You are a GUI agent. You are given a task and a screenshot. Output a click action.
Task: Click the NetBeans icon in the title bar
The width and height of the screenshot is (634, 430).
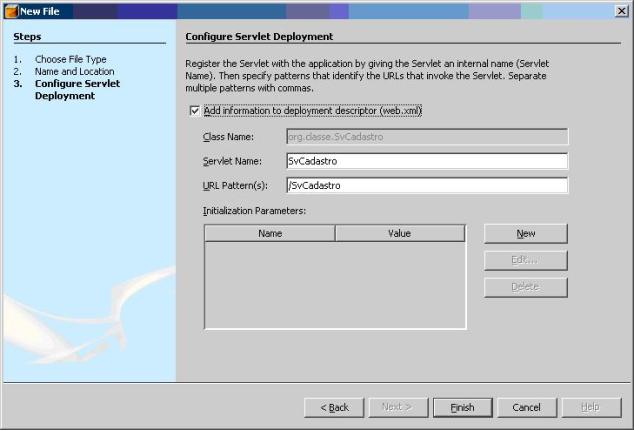coord(11,11)
